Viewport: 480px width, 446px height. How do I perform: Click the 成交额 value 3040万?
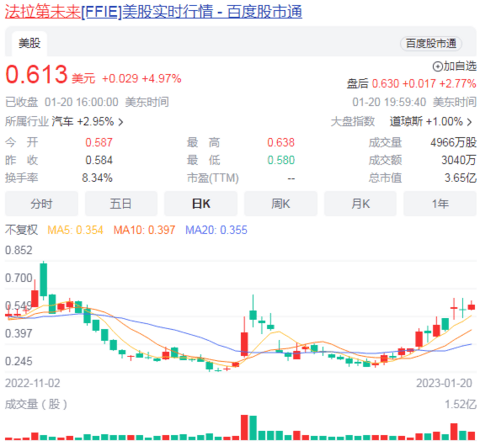[459, 160]
